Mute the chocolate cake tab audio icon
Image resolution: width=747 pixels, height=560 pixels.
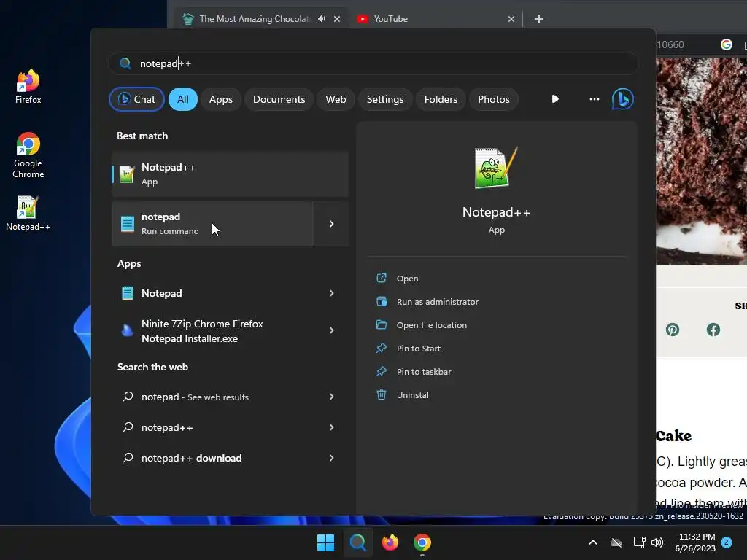click(x=322, y=18)
